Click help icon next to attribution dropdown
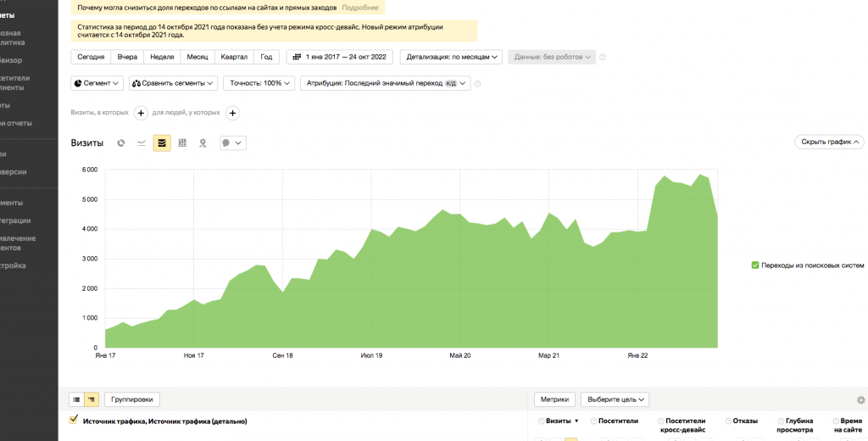Image resolution: width=868 pixels, height=441 pixels. [477, 84]
